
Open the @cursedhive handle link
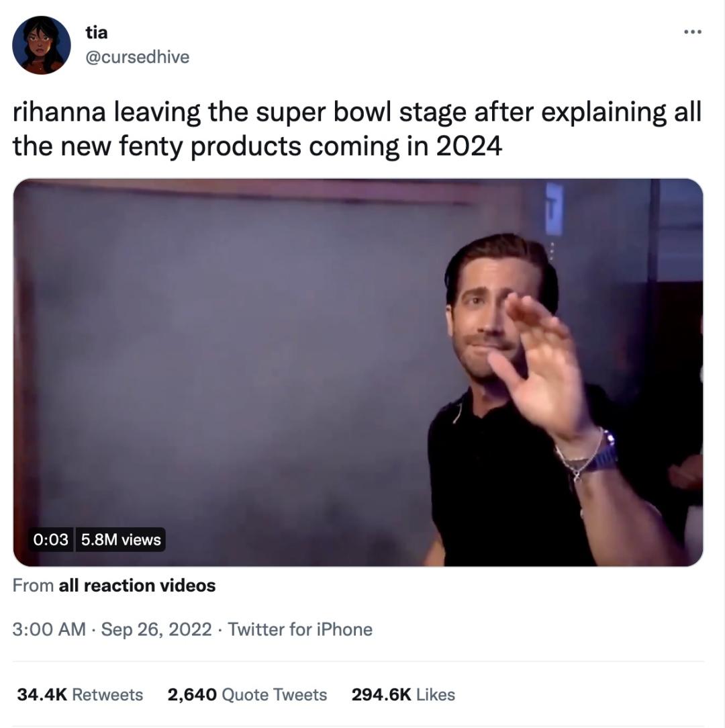[138, 57]
